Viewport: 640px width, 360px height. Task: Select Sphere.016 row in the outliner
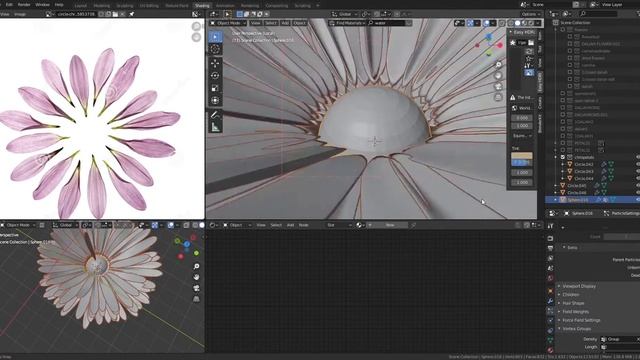(x=593, y=200)
